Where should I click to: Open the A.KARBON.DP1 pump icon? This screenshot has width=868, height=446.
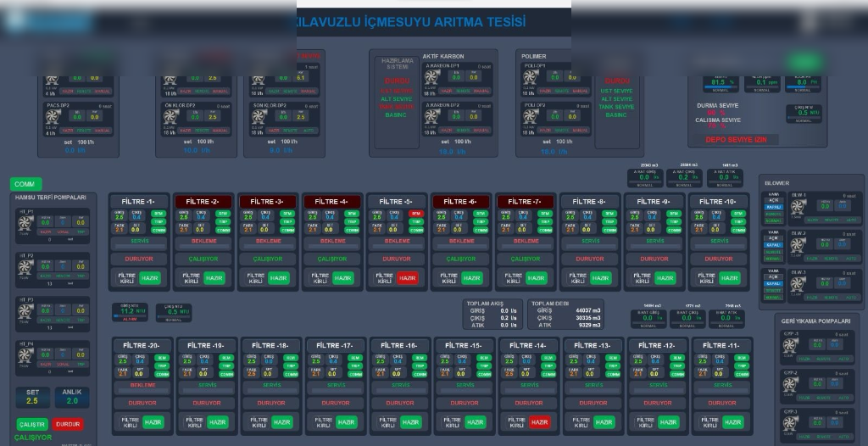(x=431, y=77)
